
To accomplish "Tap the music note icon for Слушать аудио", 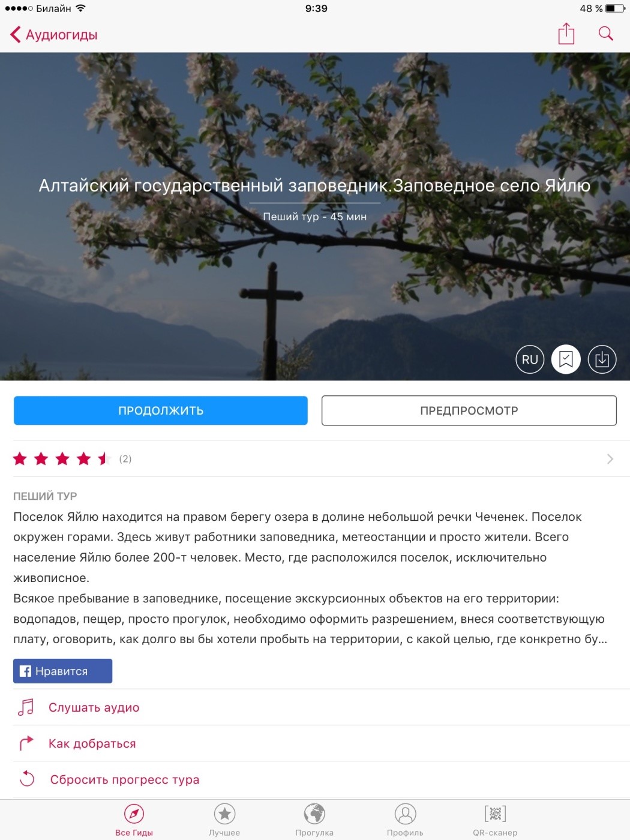I will point(26,707).
